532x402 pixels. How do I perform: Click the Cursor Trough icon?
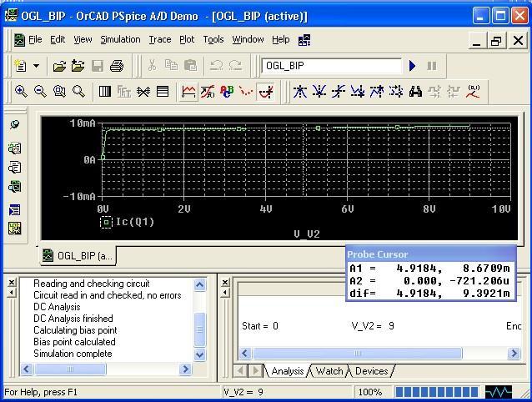coord(319,92)
